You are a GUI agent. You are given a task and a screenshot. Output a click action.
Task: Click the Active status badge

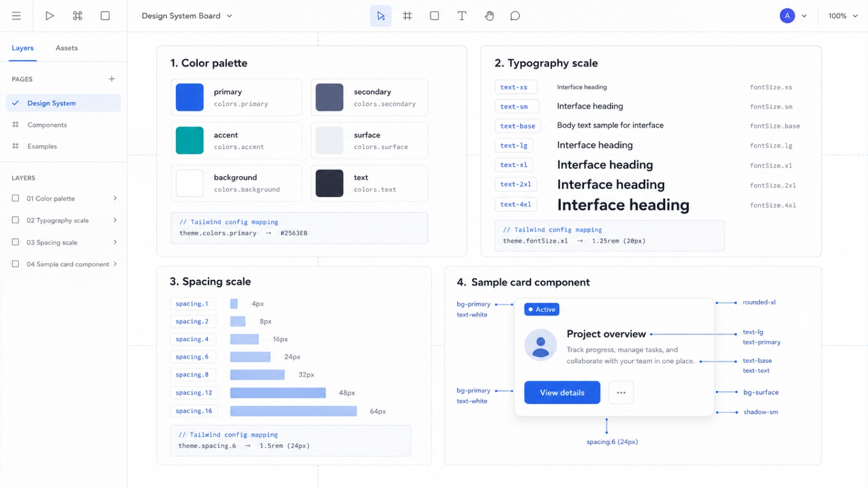(x=542, y=309)
